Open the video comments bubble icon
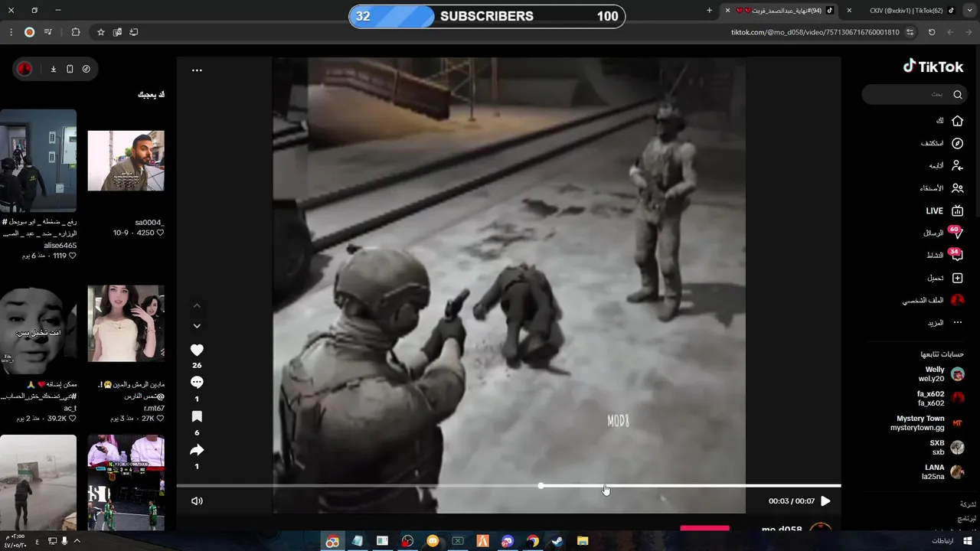The width and height of the screenshot is (980, 551). coord(197,383)
